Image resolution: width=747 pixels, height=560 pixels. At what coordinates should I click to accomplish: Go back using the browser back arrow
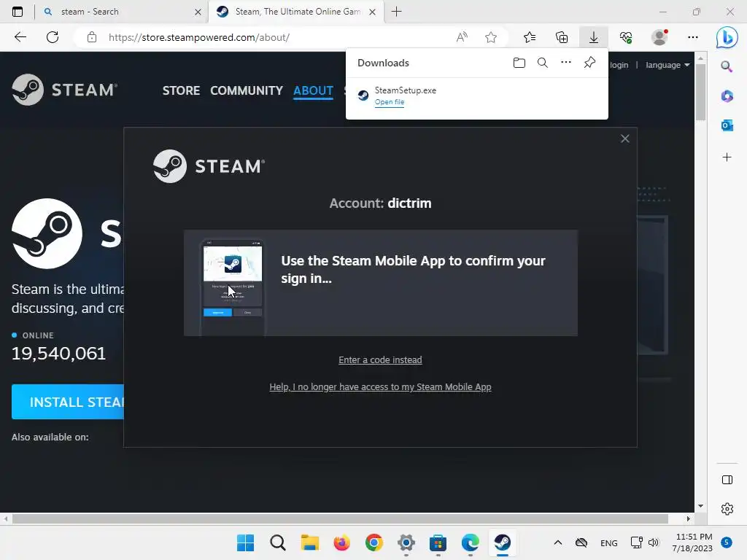(x=20, y=37)
